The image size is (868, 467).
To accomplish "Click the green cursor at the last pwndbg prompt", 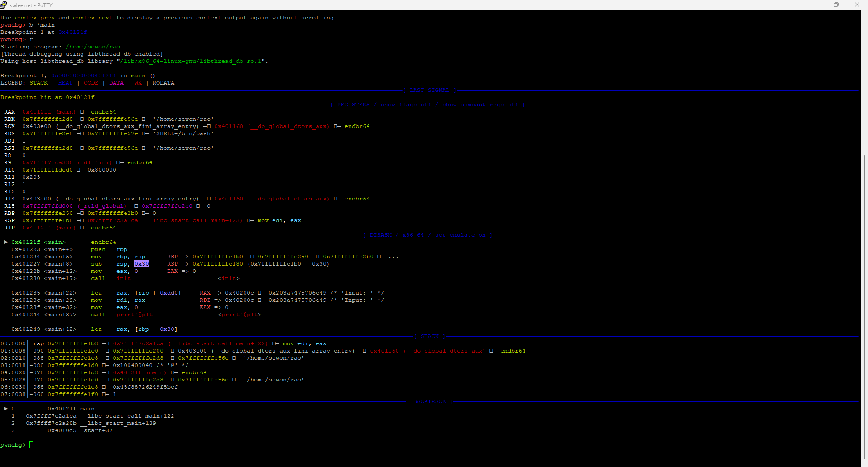I will click(31, 445).
